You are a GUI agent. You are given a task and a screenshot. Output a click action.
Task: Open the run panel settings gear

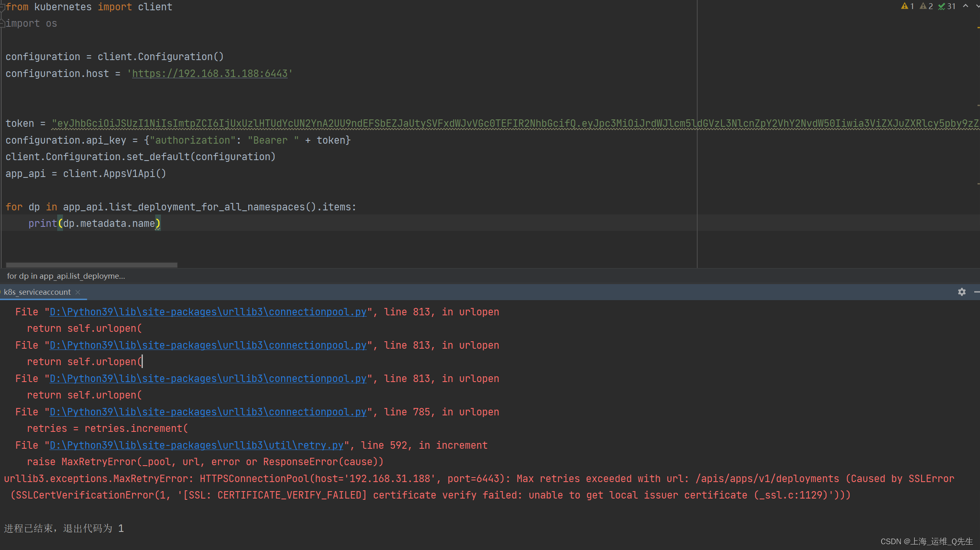point(962,292)
